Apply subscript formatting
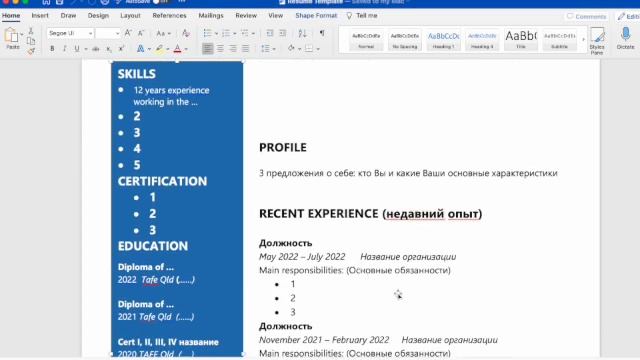Image resolution: width=640 pixels, height=360 pixels. point(109,49)
